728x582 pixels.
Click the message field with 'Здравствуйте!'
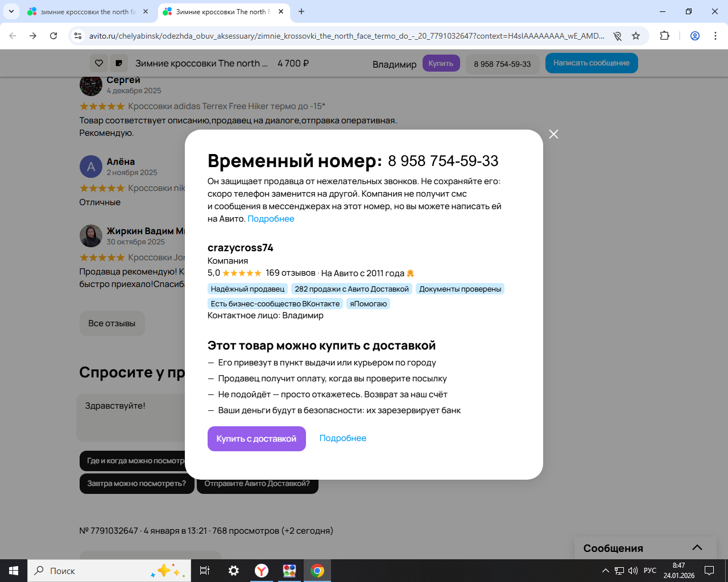(x=131, y=418)
